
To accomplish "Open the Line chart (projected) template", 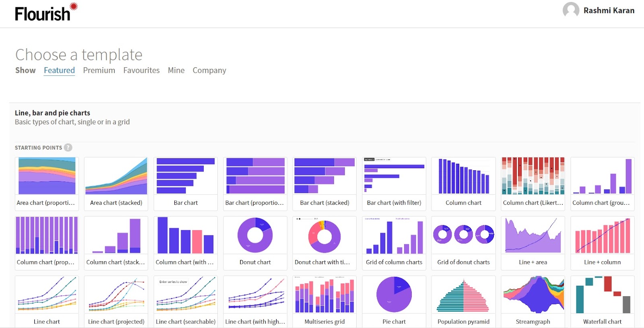I will point(116,301).
